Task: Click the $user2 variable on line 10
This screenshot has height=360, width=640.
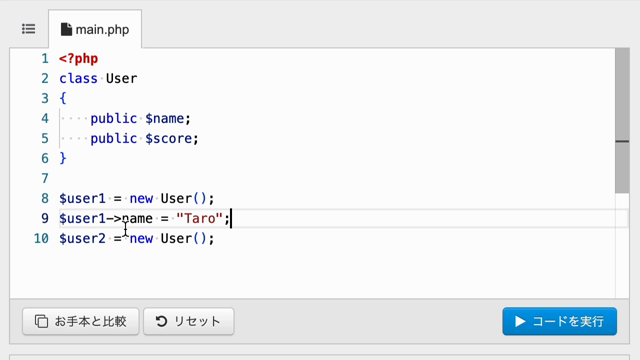Action: (x=82, y=238)
